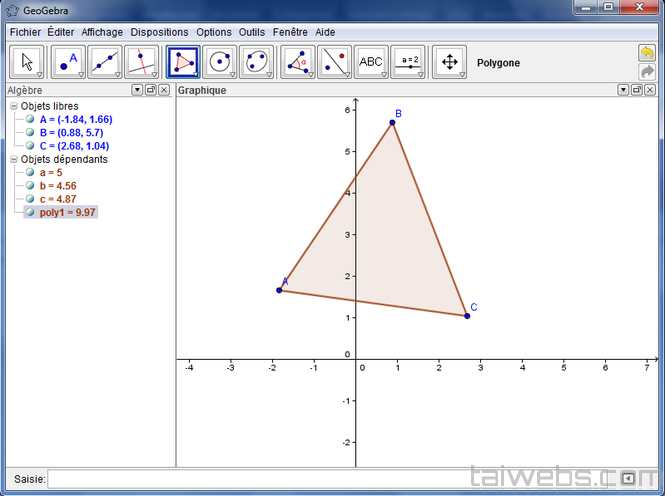
Task: Open the Fenêtre menu
Action: click(290, 32)
